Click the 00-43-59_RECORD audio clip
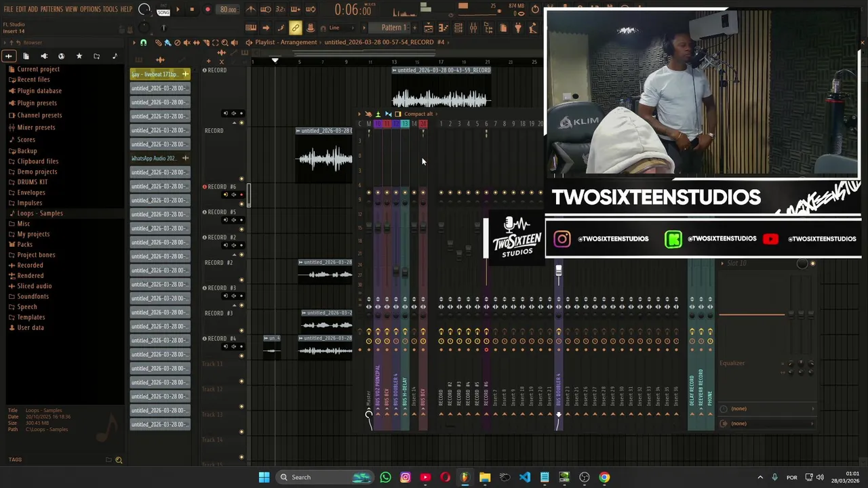 441,89
